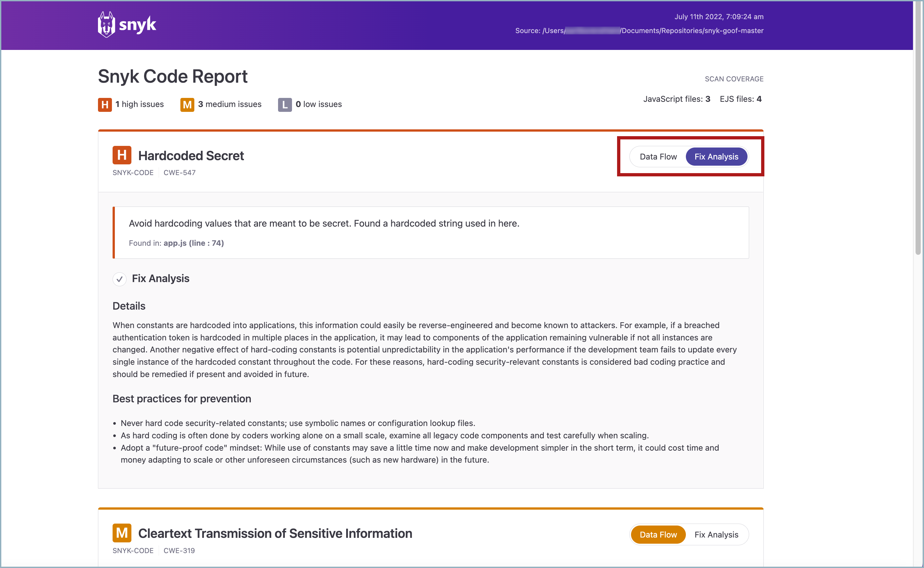Image resolution: width=924 pixels, height=568 pixels.
Task: Click the CWE-547 identifier
Action: (x=180, y=172)
